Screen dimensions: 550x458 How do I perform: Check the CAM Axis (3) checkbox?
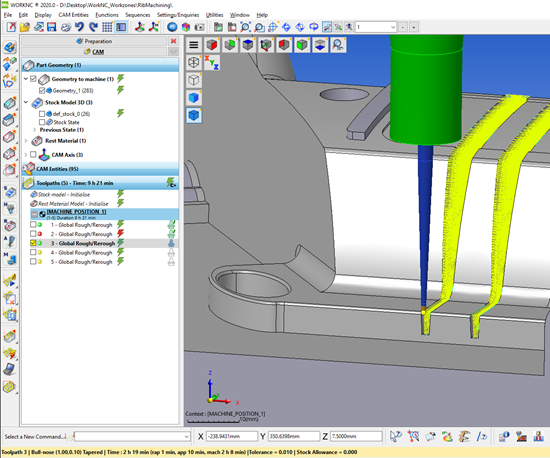point(33,154)
